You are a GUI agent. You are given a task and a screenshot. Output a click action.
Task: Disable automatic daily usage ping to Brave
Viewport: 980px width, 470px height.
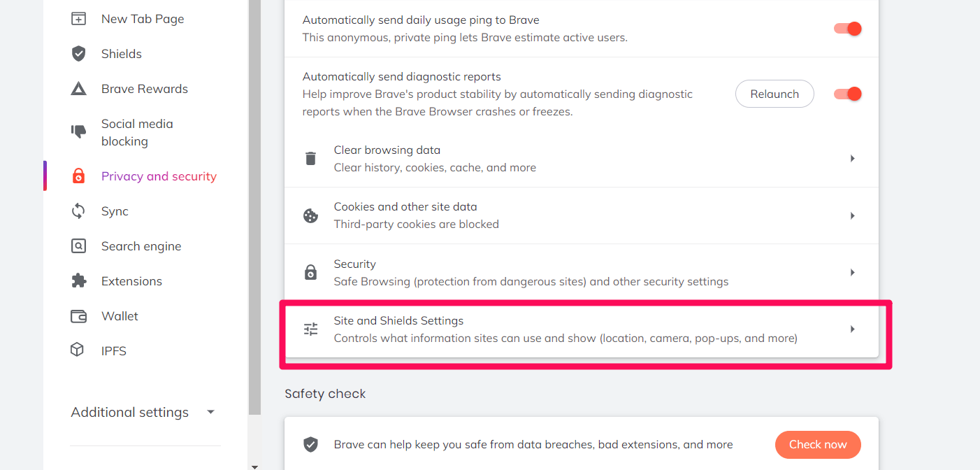coord(846,29)
